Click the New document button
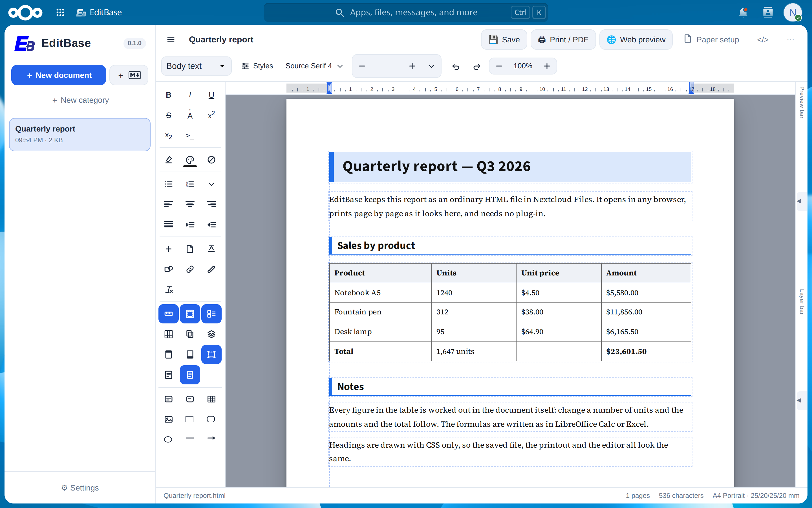The image size is (812, 508). [59, 75]
